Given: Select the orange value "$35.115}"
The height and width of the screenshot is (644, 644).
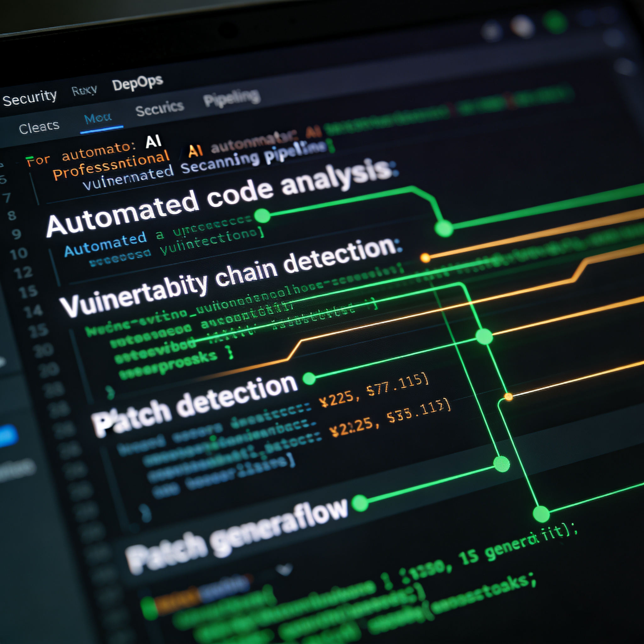Looking at the screenshot, I should click(419, 411).
